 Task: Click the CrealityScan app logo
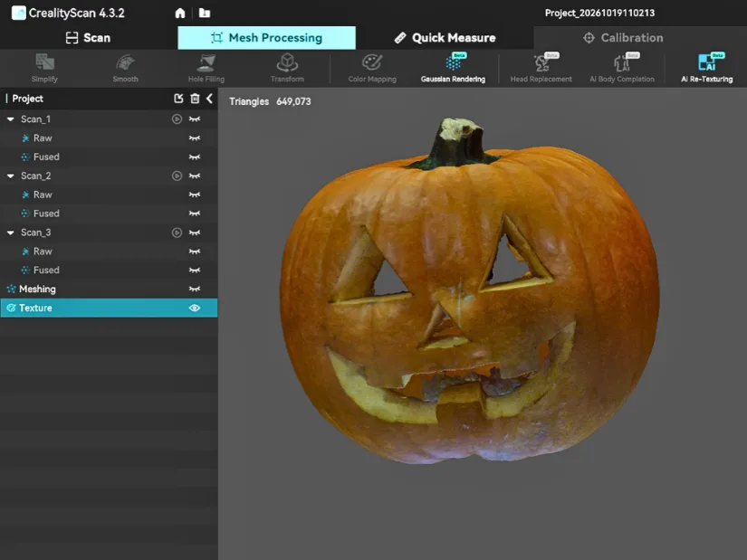(x=19, y=13)
